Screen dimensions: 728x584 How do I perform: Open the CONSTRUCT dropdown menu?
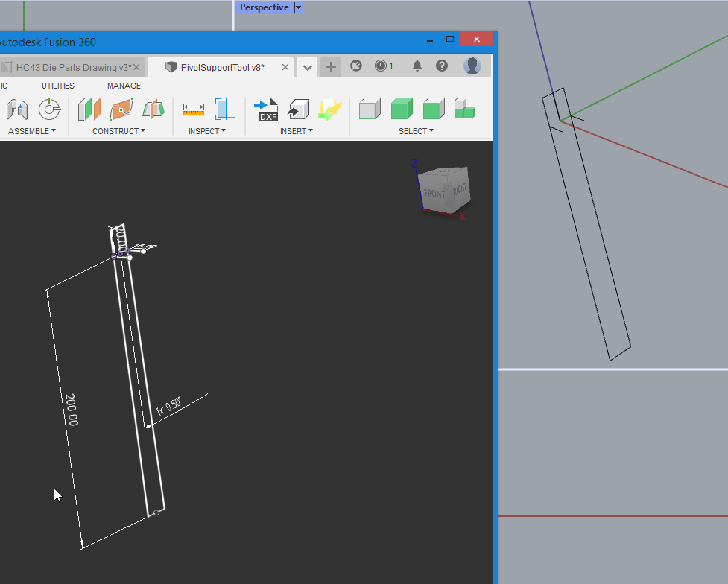click(x=119, y=130)
